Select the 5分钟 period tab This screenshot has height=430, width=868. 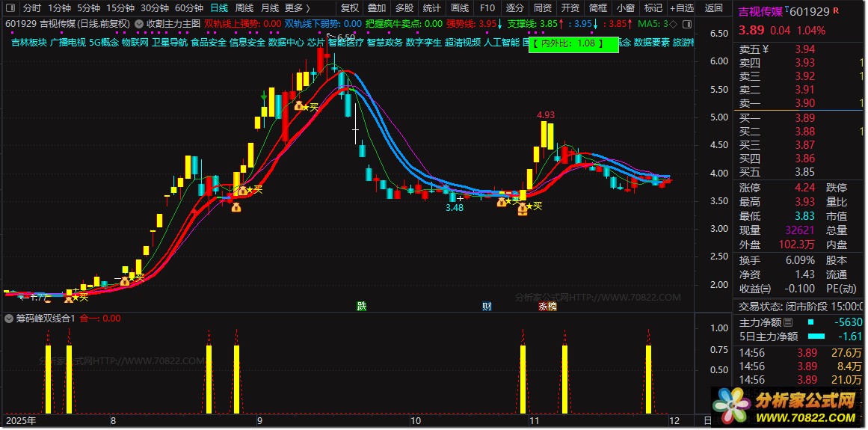[x=88, y=8]
